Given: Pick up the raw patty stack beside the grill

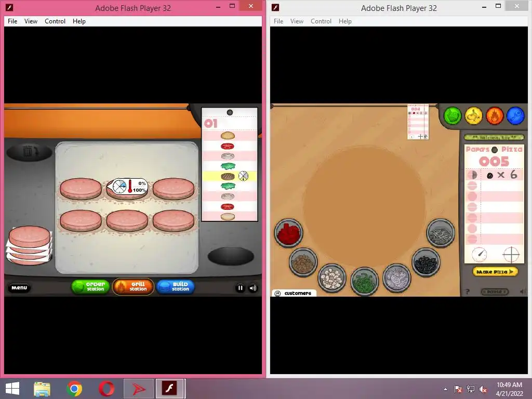Looking at the screenshot, I should coord(29,245).
